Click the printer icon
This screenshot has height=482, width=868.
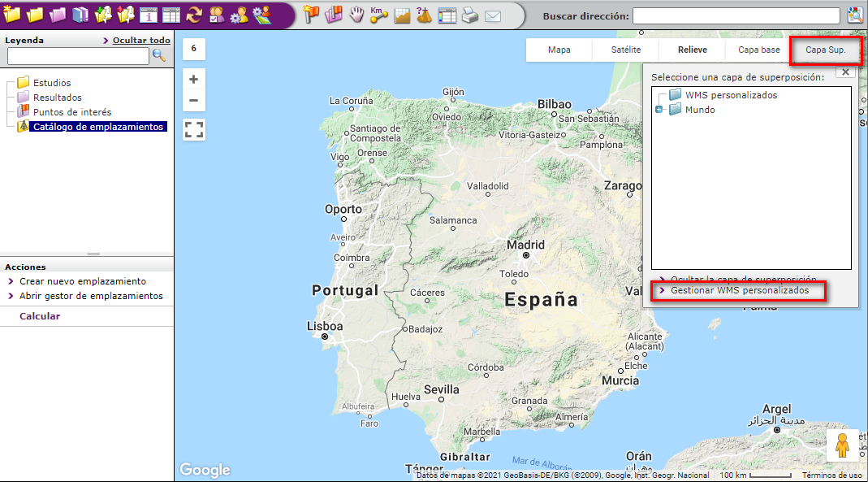coord(470,15)
